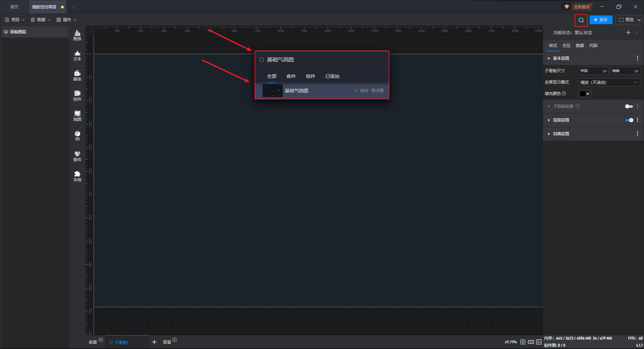Click the search magnifier icon in top toolbar
644x349 pixels.
pos(581,20)
